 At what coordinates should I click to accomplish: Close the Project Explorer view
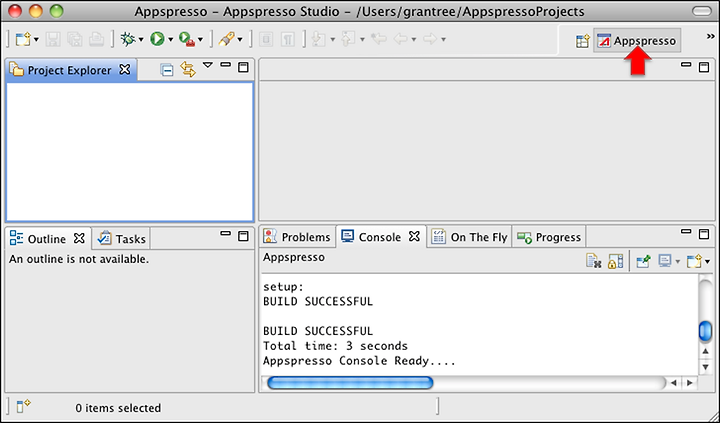125,69
